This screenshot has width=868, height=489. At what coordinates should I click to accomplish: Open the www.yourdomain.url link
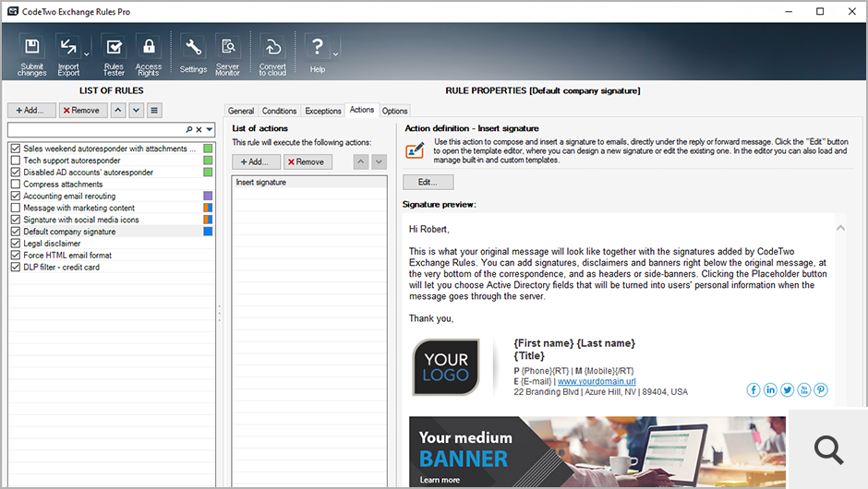(x=597, y=381)
